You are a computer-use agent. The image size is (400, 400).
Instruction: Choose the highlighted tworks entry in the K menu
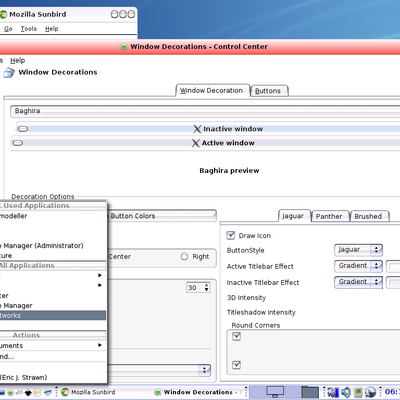point(53,315)
